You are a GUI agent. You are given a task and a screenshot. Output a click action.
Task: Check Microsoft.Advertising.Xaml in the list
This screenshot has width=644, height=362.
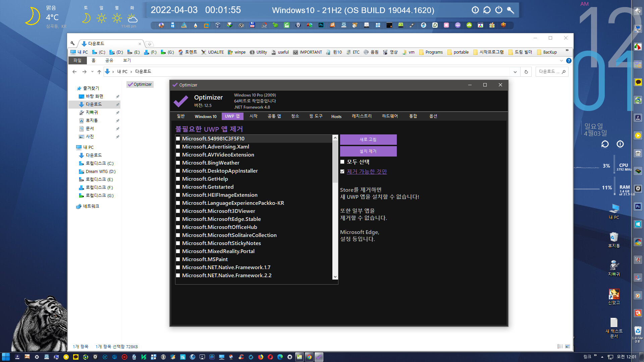coord(178,147)
